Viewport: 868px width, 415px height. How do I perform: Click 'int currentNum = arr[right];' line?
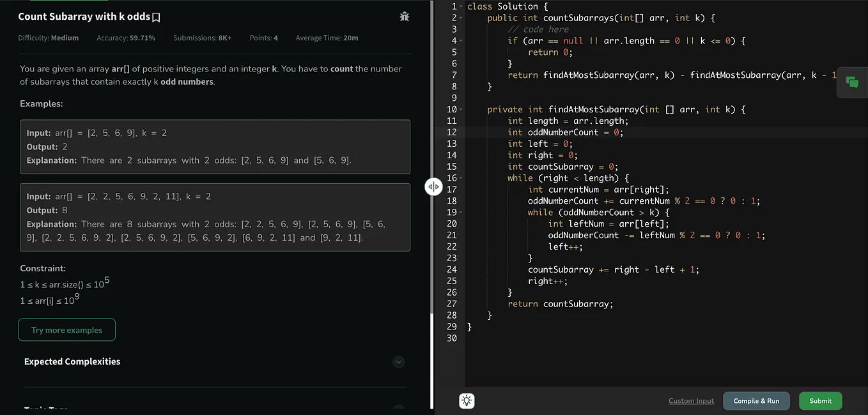tap(598, 190)
